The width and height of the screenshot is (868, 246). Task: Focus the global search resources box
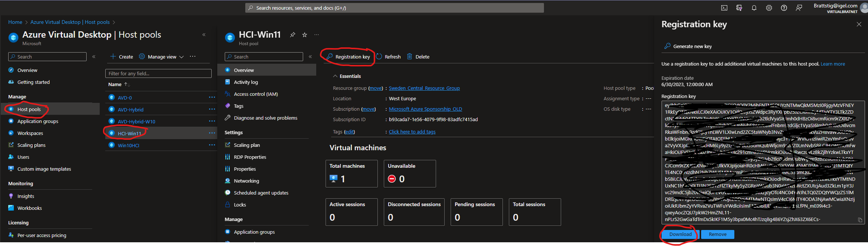click(x=394, y=8)
